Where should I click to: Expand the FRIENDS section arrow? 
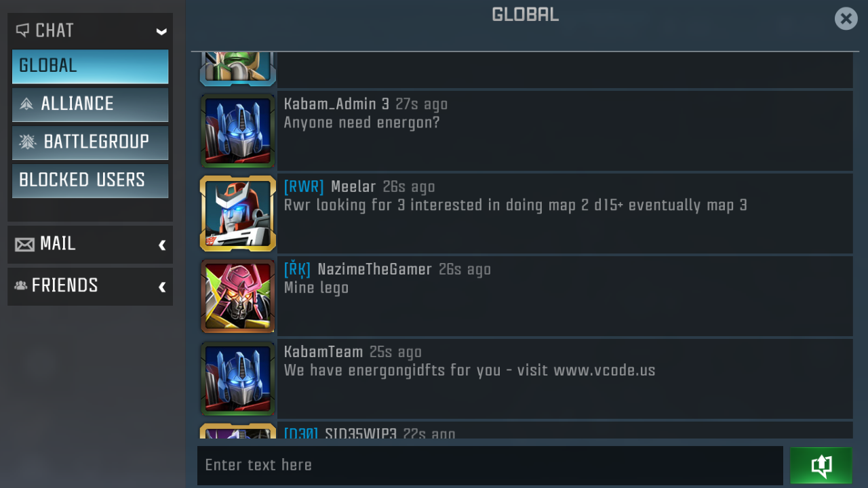[162, 287]
